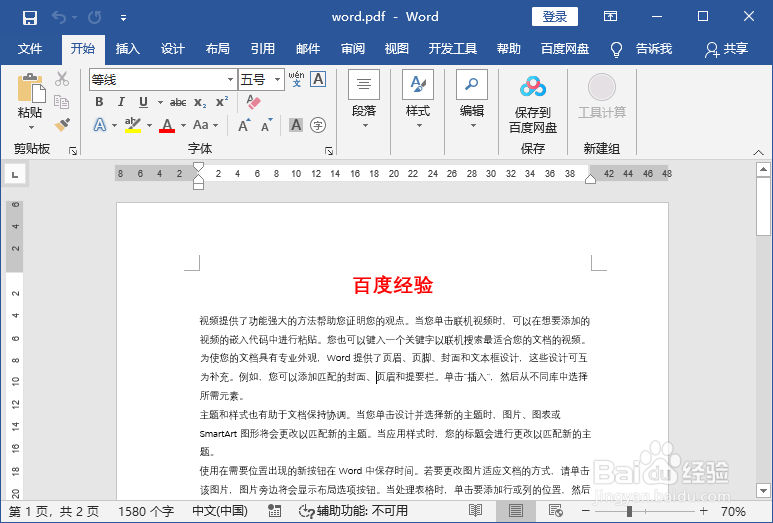Click the Shrink Font icon
Image resolution: width=773 pixels, height=523 pixels.
267,125
